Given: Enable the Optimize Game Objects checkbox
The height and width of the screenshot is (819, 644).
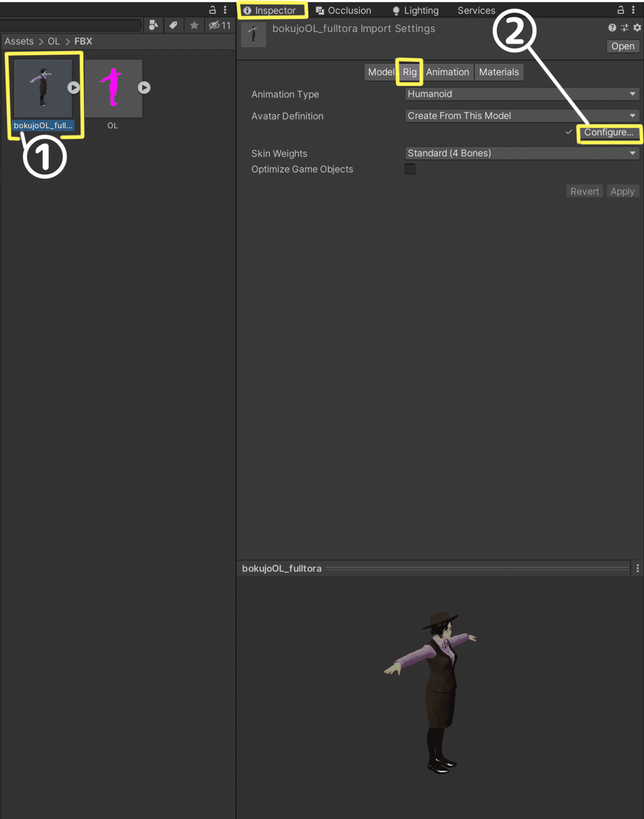Looking at the screenshot, I should pyautogui.click(x=409, y=169).
